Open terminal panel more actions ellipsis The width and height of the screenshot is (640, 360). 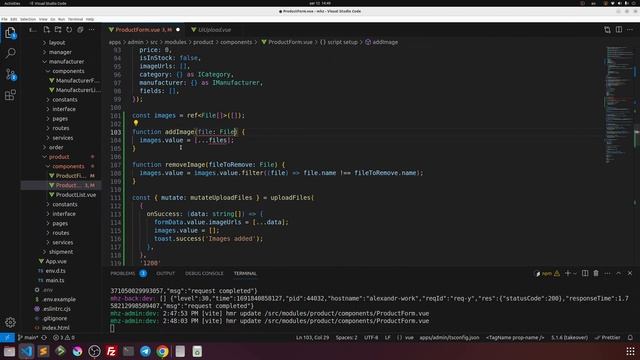click(x=607, y=273)
